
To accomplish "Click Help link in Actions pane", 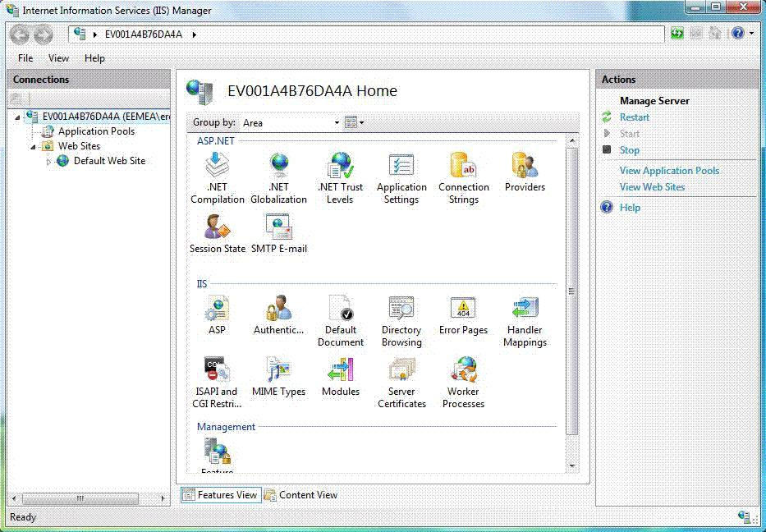I will (x=630, y=208).
